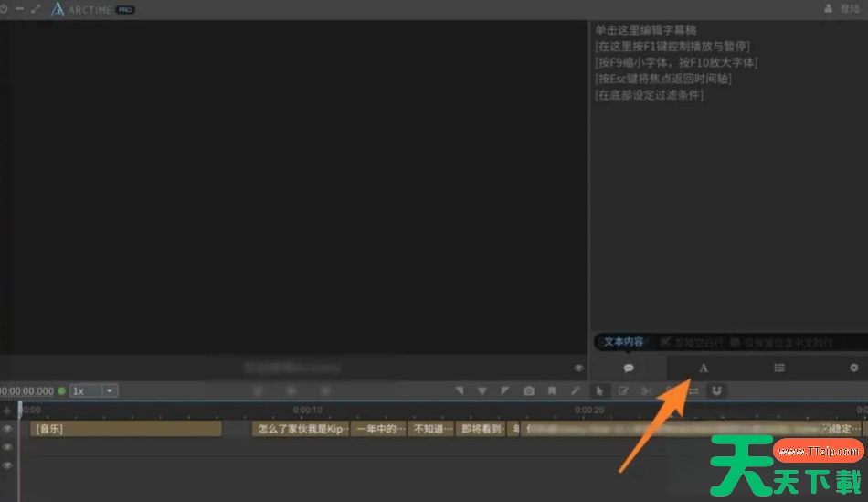Toggle the eye icon below video preview
Viewport: 868px width, 502px height.
(578, 368)
